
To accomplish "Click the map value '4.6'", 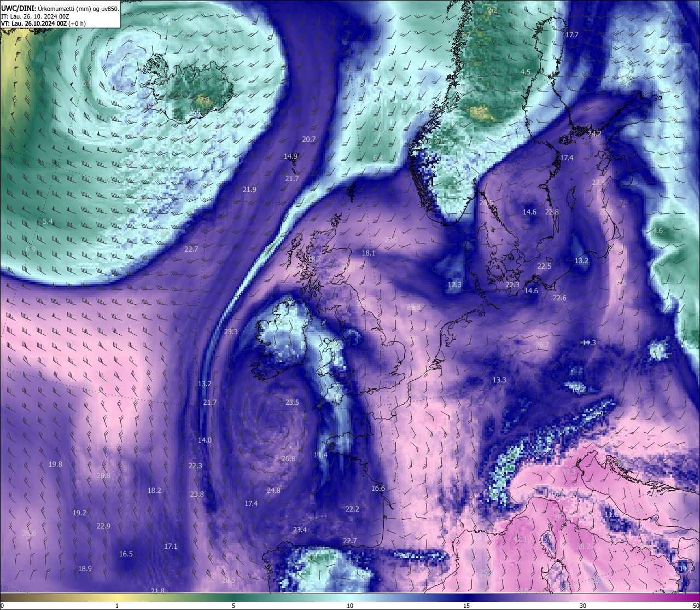I will click(x=657, y=231).
